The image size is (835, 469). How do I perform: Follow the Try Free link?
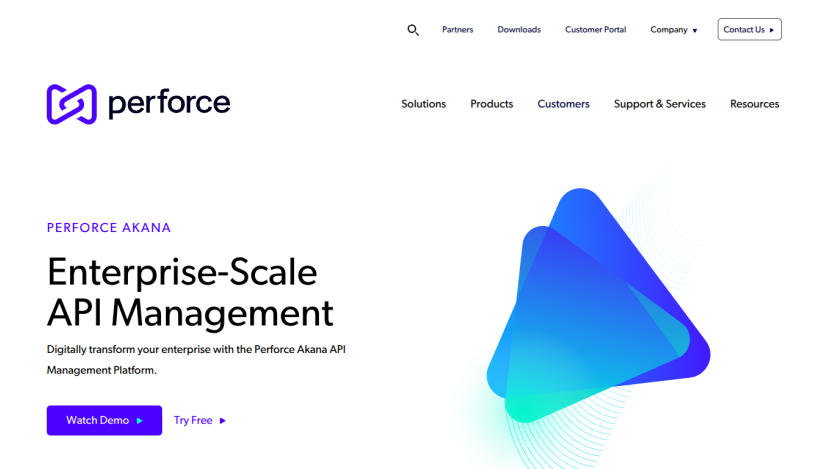point(200,420)
